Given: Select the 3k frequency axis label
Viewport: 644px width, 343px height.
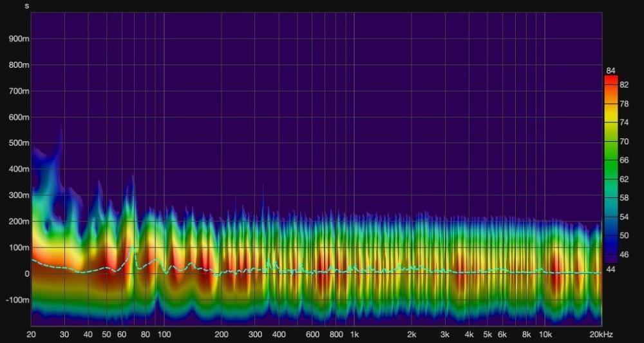Looking at the screenshot, I should coord(445,335).
